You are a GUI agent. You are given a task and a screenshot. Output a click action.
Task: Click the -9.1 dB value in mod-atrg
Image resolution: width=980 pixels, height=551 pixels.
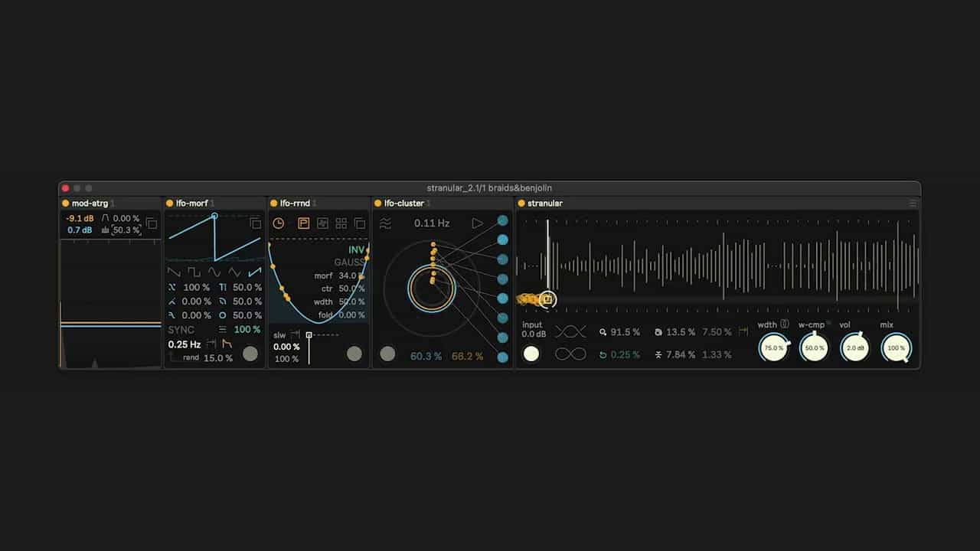click(x=80, y=219)
